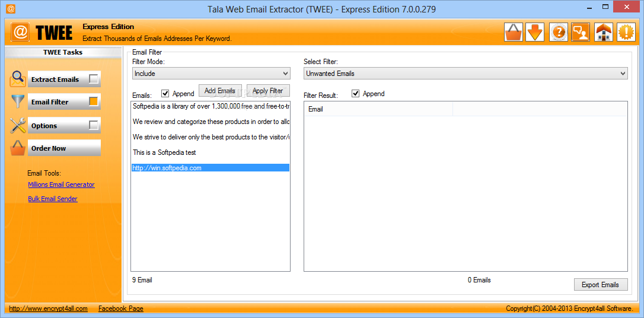
Task: Open the Select Filter Unwanted Emails dropdown
Action: [x=466, y=74]
